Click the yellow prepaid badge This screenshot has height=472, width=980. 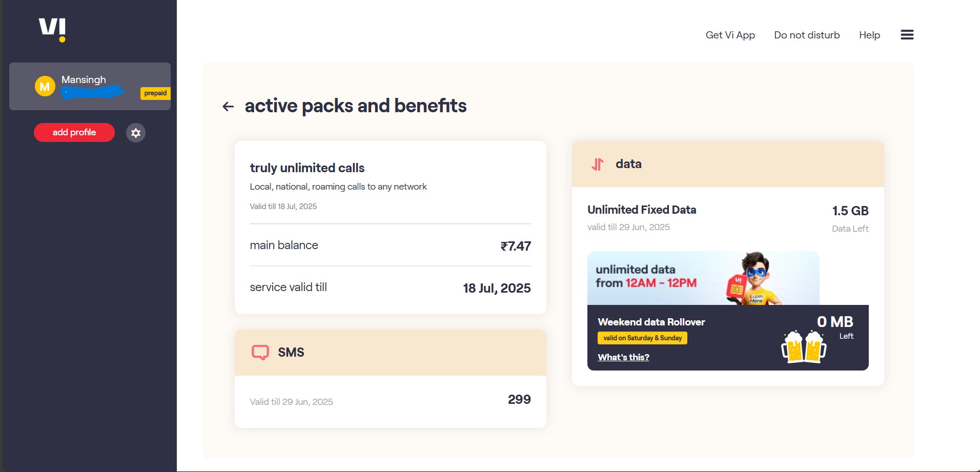155,93
